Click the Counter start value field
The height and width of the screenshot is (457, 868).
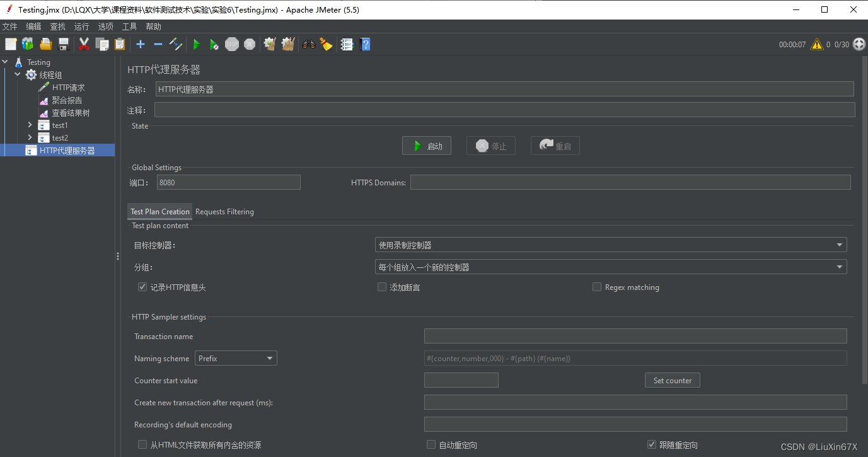(461, 380)
